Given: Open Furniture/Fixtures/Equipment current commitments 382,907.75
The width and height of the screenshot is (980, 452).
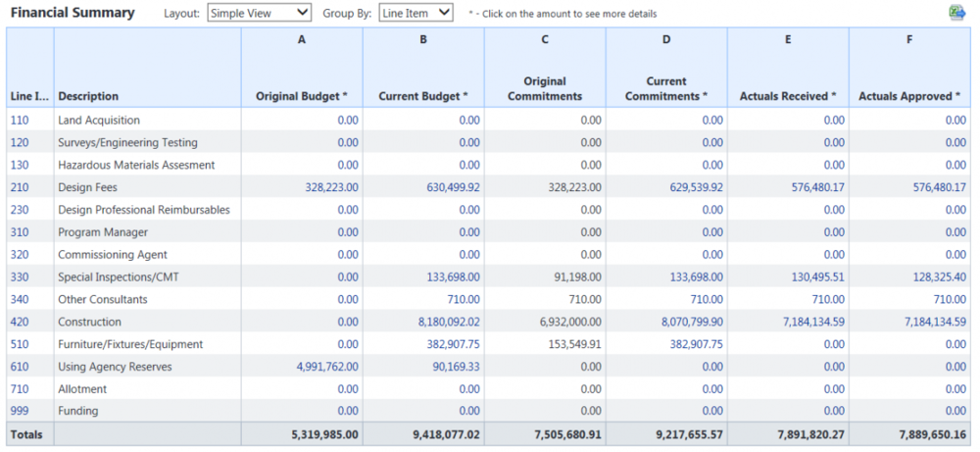Looking at the screenshot, I should (x=696, y=344).
